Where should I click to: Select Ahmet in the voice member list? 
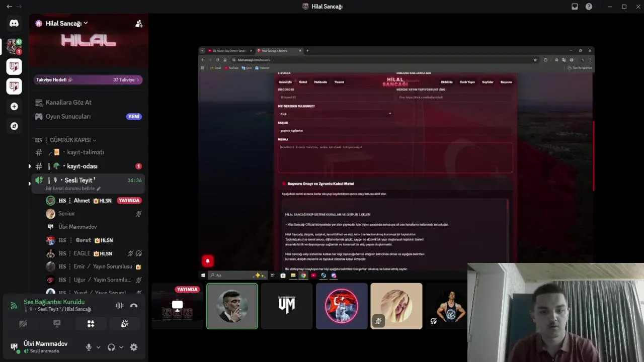[94, 201]
